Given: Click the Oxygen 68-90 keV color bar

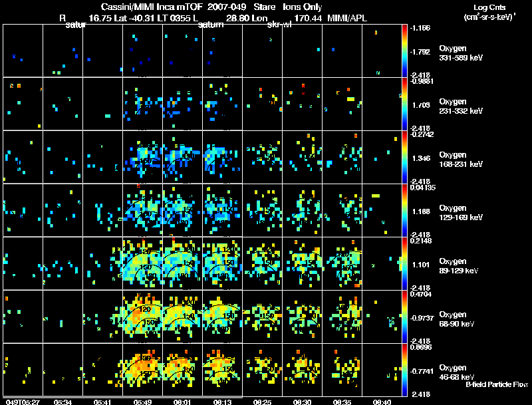Looking at the screenshot, I should [404, 317].
